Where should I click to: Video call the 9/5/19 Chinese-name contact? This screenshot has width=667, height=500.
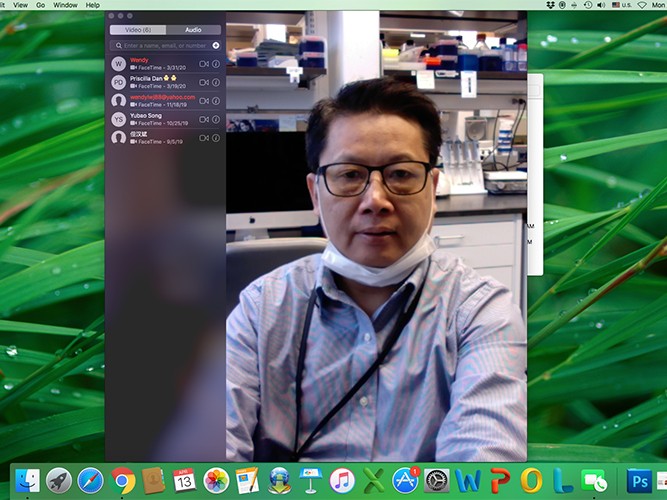204,138
